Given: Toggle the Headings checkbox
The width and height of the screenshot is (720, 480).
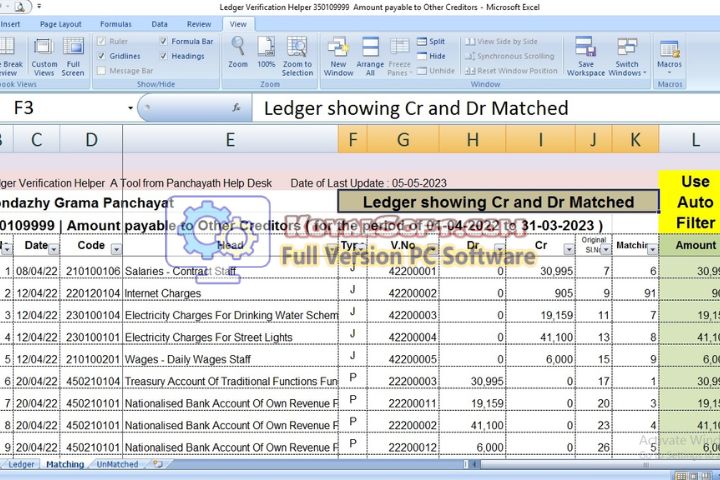Looking at the screenshot, I should point(163,56).
